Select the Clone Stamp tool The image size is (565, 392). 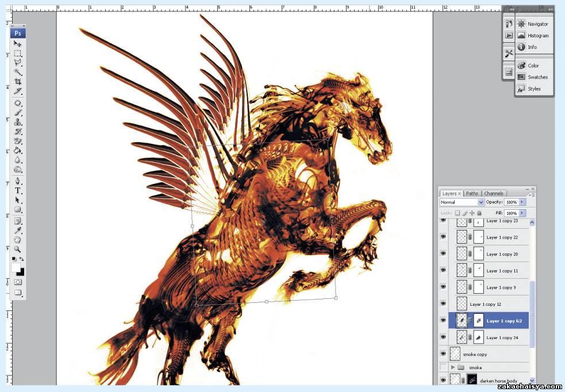coord(17,122)
